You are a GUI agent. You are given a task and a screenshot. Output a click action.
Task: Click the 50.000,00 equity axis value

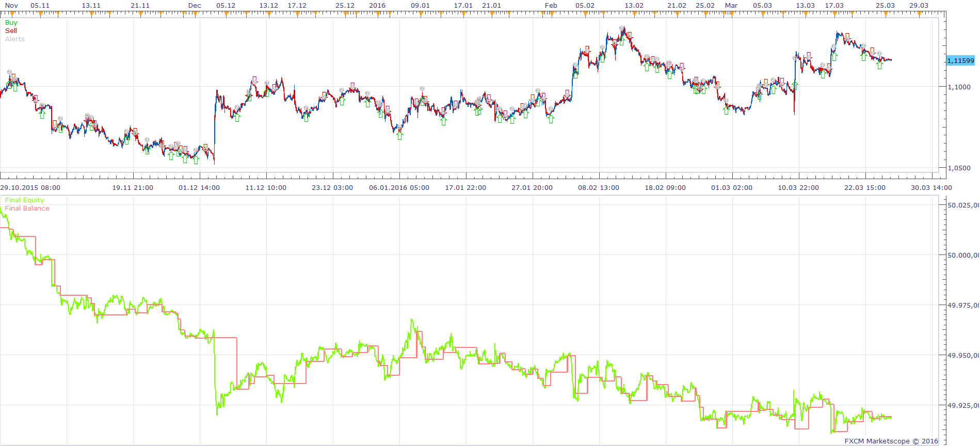coord(963,256)
